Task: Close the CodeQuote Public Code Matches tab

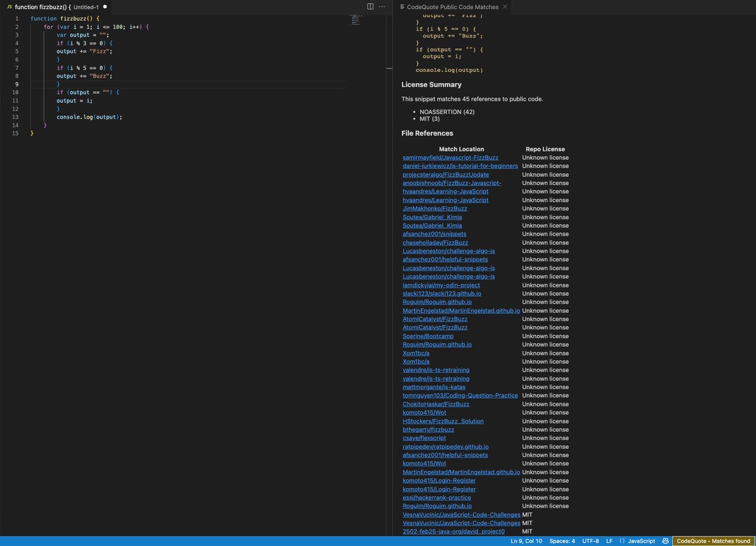Action: point(505,7)
